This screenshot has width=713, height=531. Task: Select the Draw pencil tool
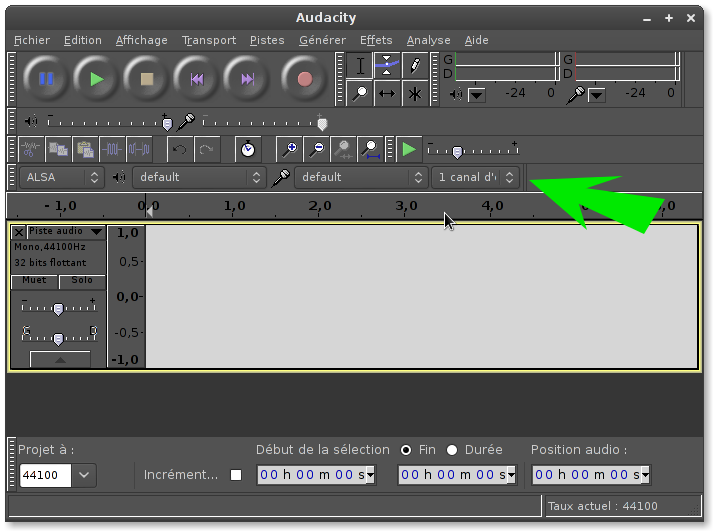pyautogui.click(x=415, y=66)
